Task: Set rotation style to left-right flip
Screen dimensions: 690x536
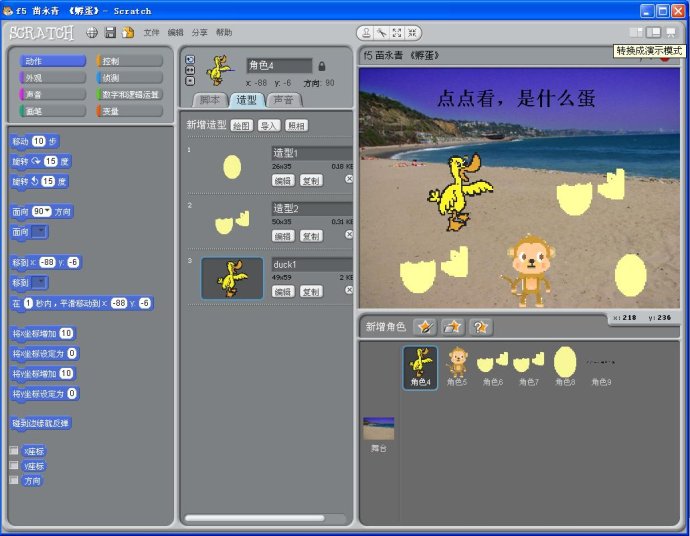Action: tap(190, 70)
